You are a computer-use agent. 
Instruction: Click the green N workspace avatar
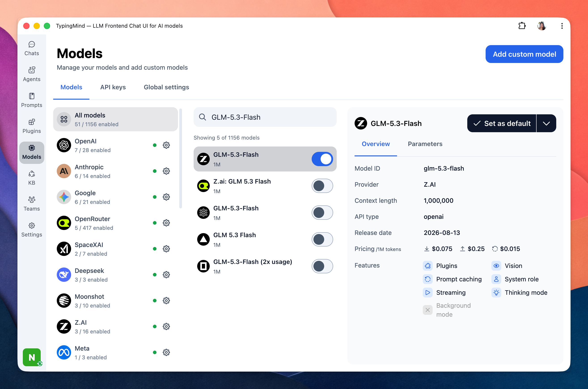[x=32, y=357]
